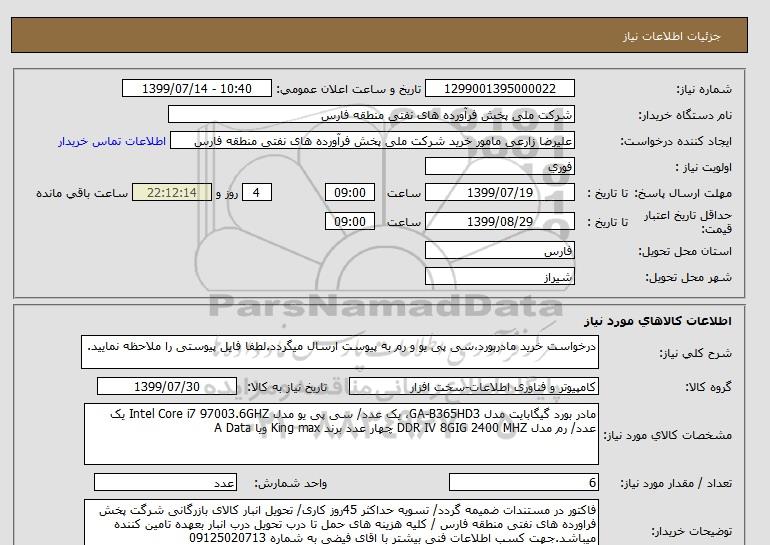The image size is (770, 545).
Task: Click the unit of measure field عدد
Action: (165, 483)
